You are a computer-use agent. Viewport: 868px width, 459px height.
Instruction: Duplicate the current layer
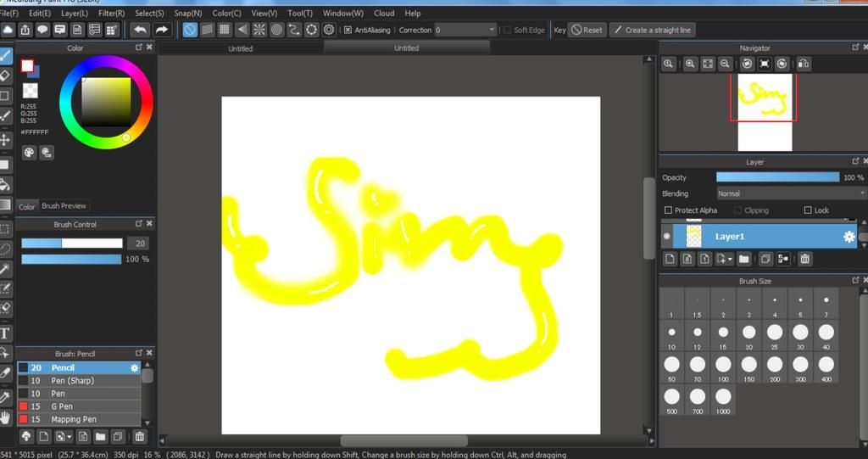[765, 259]
